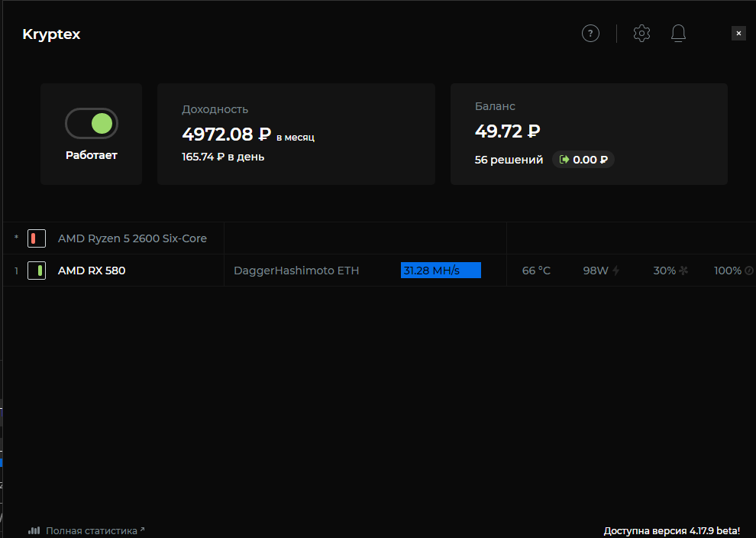The width and height of the screenshot is (756, 538).
Task: Click the Доходность heading
Action: click(x=215, y=109)
